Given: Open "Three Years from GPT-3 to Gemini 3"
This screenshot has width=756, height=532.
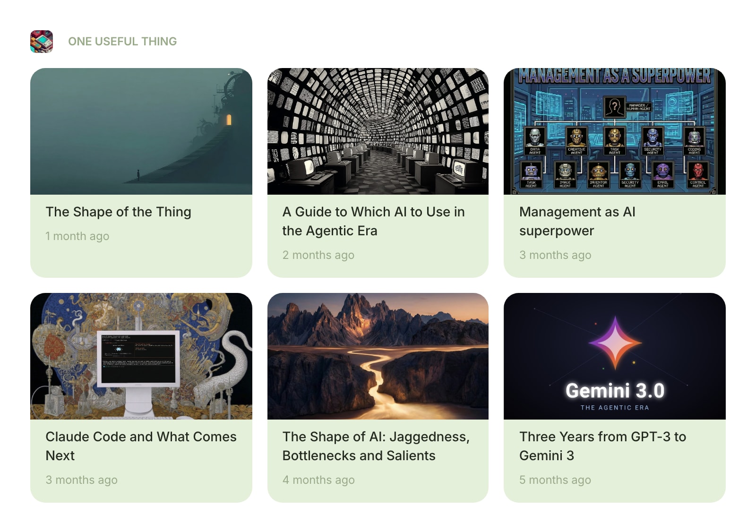Looking at the screenshot, I should [x=602, y=446].
